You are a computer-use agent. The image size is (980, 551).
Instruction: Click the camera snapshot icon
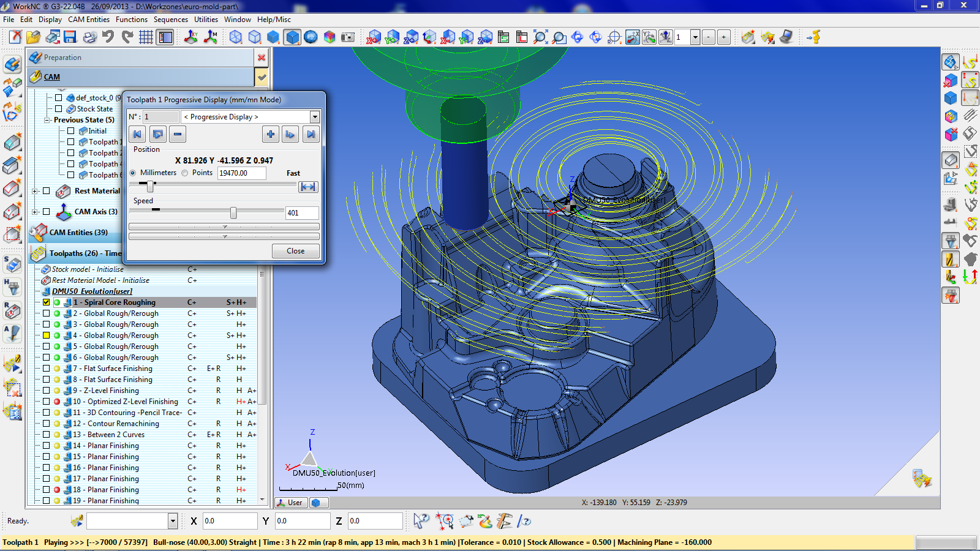(348, 37)
